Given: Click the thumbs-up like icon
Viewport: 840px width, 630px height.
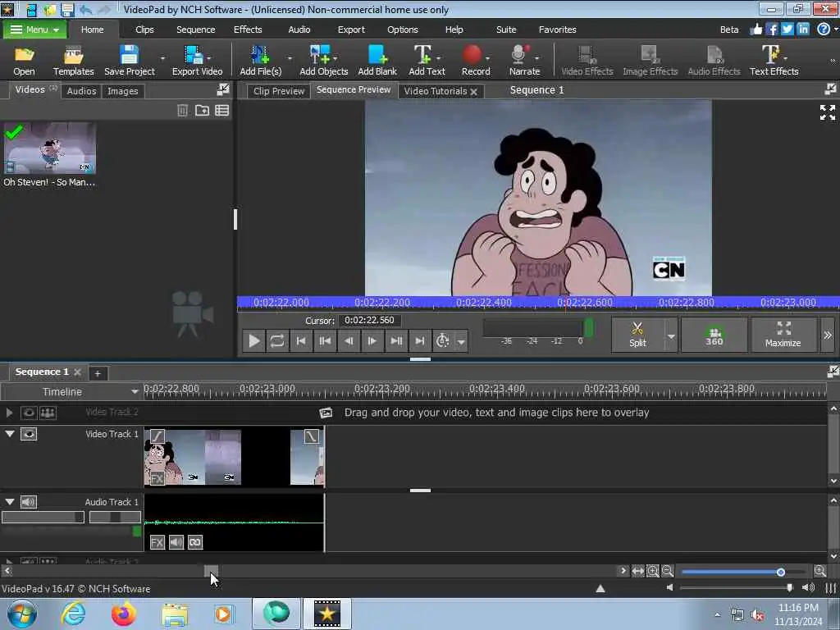Looking at the screenshot, I should (756, 30).
